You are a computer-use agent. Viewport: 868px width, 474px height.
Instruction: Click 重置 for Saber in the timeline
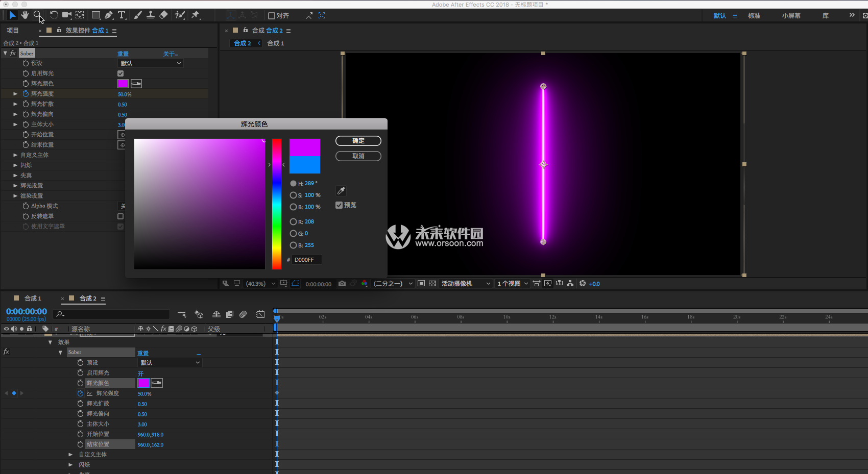143,353
